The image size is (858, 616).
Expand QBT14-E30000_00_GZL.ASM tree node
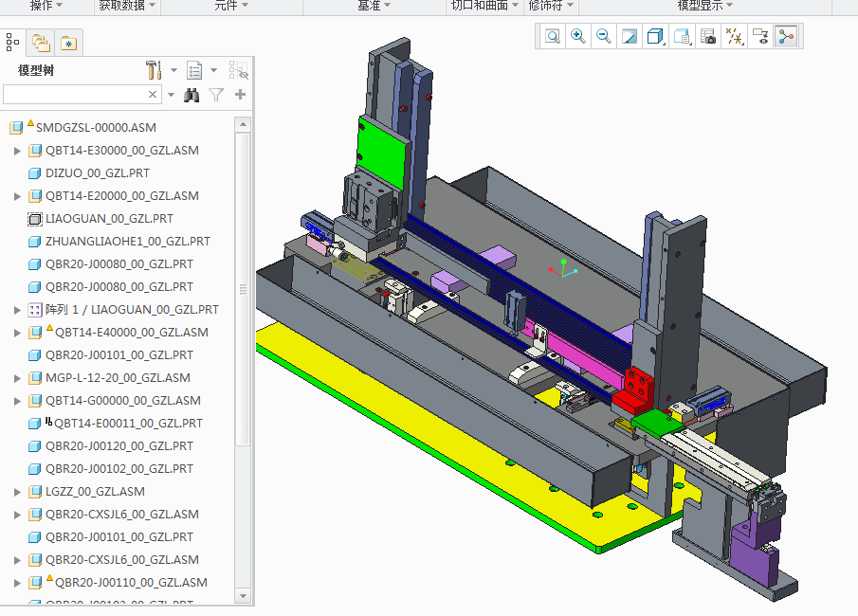coord(17,151)
